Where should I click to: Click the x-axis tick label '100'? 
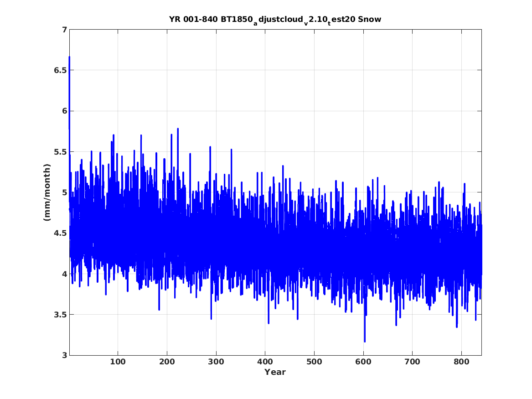coord(118,362)
